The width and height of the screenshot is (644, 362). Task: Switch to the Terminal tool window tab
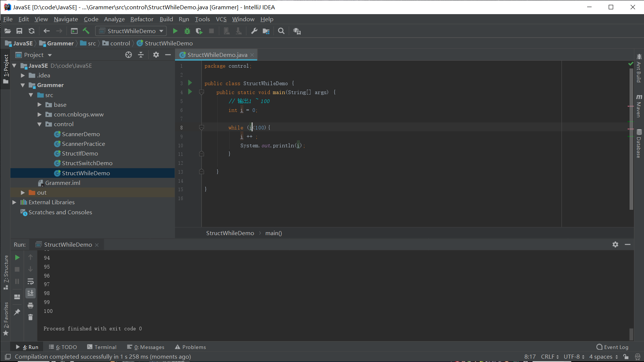coord(102,347)
